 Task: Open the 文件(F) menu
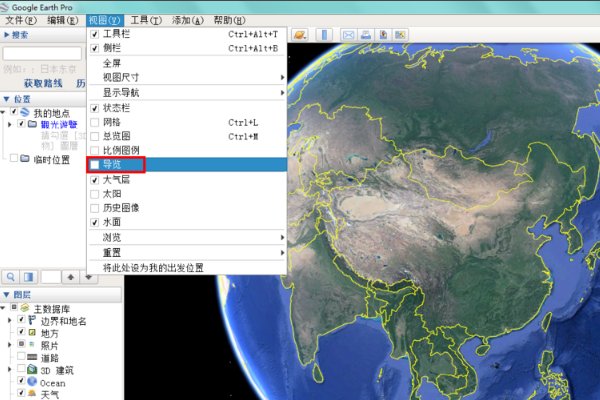tap(20, 20)
